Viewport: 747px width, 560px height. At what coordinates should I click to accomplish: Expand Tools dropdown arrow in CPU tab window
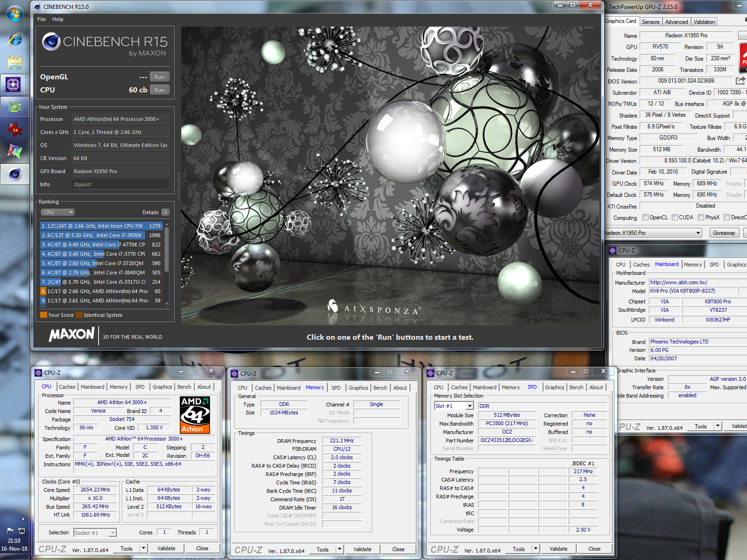pos(144,548)
